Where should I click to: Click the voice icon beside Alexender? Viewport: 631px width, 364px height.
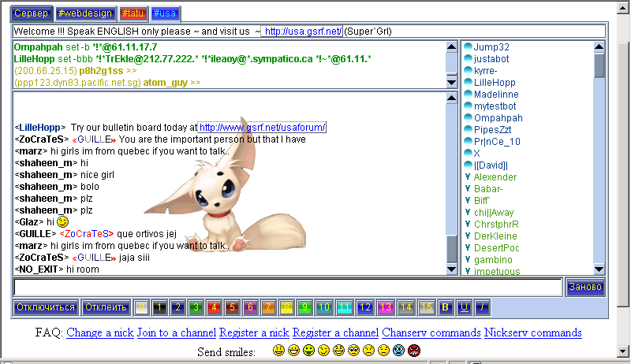pos(468,176)
